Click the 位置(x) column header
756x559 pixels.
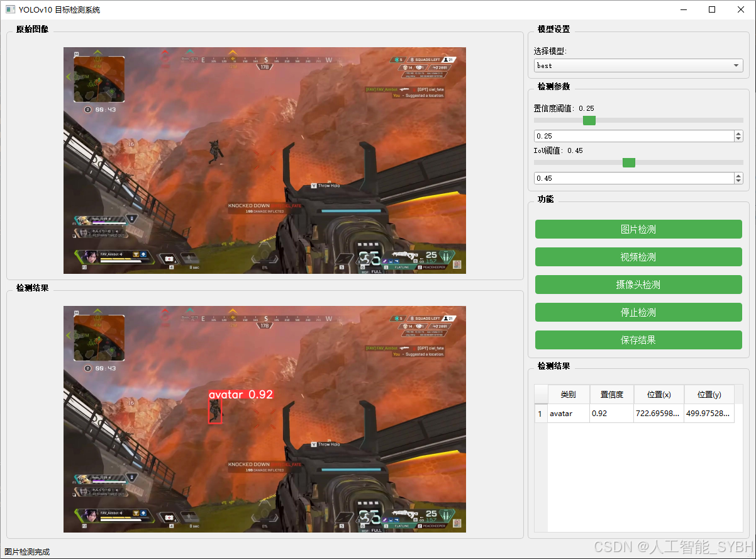pyautogui.click(x=659, y=395)
